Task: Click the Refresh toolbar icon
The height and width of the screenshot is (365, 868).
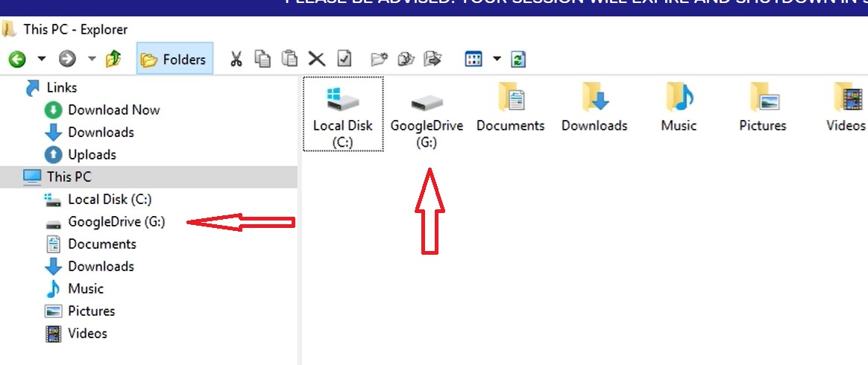Action: 519,59
